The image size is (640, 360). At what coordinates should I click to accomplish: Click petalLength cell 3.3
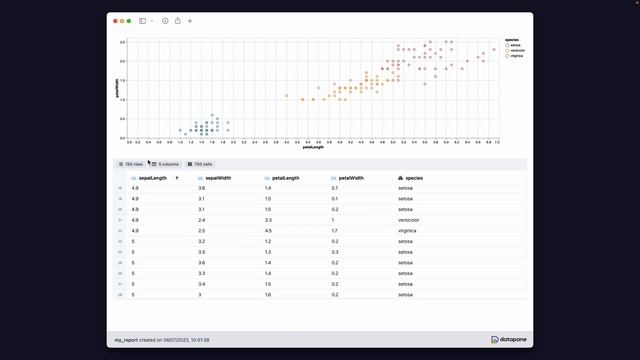(x=268, y=220)
